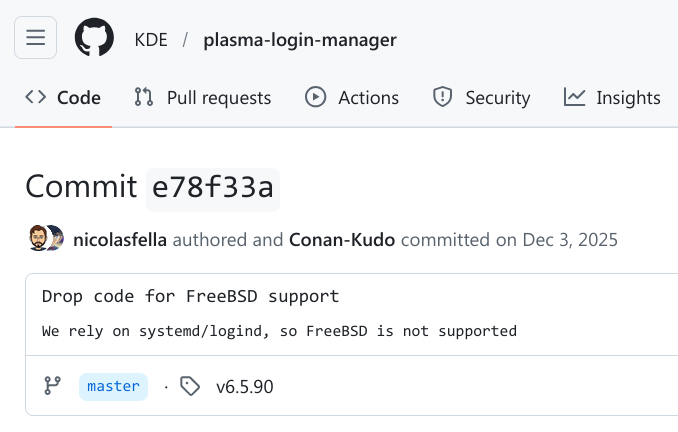The image size is (678, 432).
Task: Open the v6.5.90 tag link
Action: (x=244, y=386)
